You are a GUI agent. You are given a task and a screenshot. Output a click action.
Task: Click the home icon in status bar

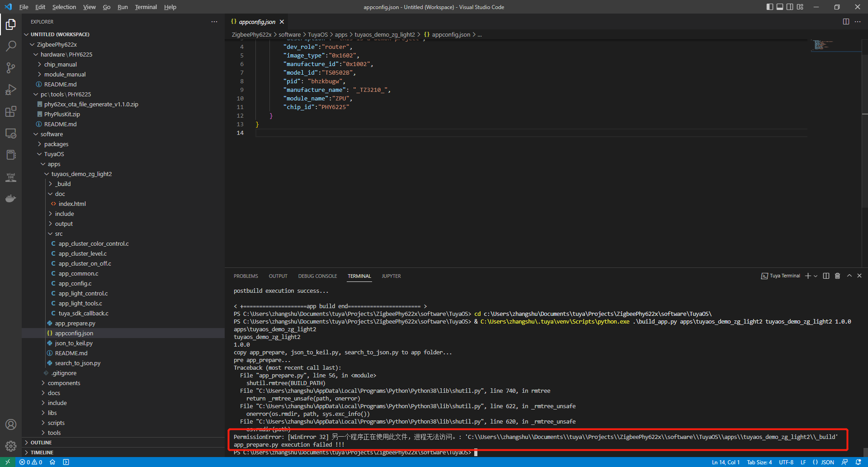click(x=52, y=462)
